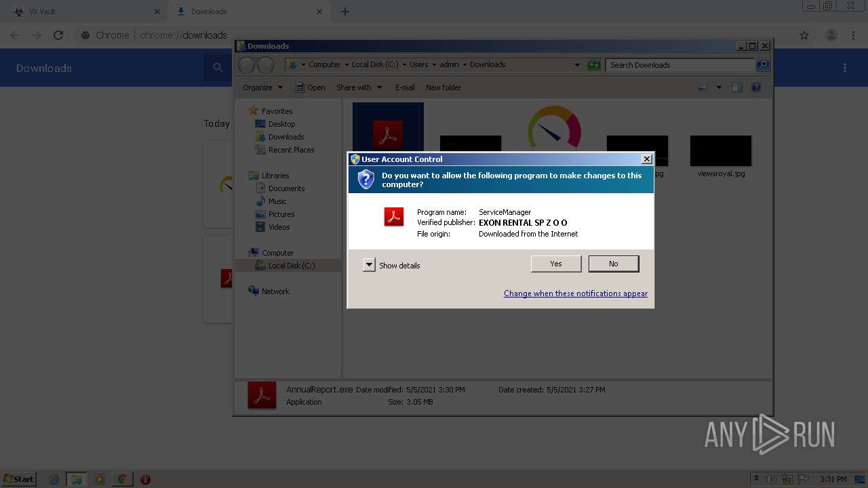The height and width of the screenshot is (488, 868).
Task: Click the search magnifier in Explorer
Action: 763,65
